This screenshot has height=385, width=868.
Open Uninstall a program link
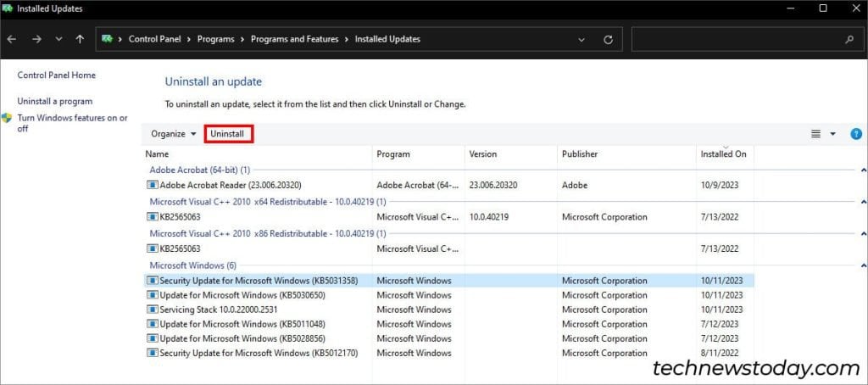(x=55, y=102)
